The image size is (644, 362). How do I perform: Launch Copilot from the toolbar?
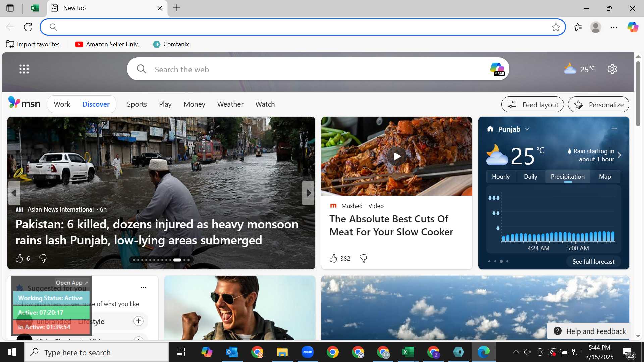click(x=633, y=27)
